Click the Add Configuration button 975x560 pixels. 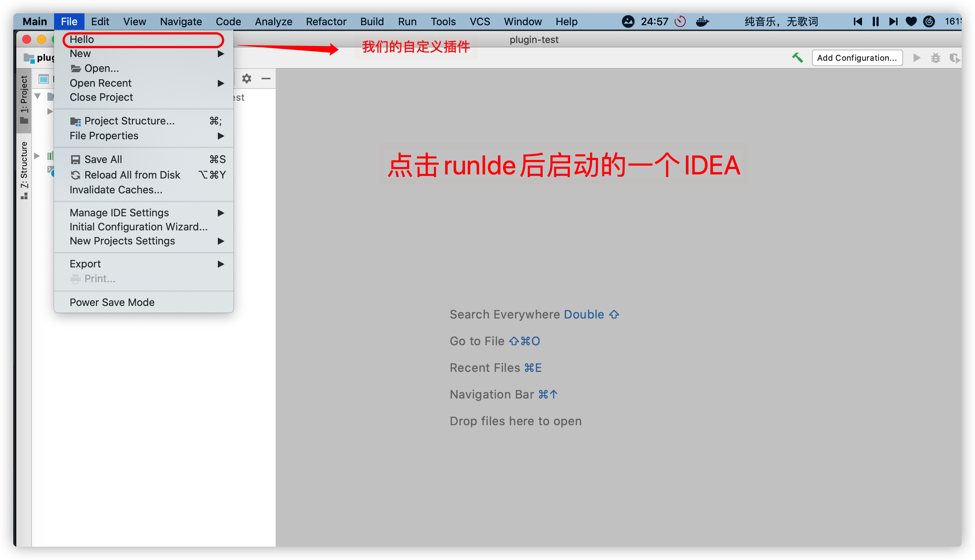point(857,58)
